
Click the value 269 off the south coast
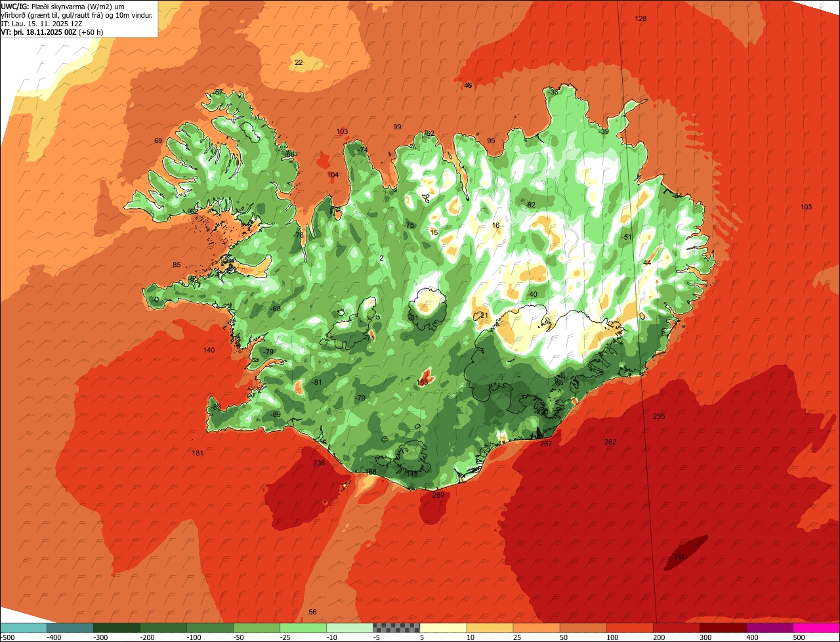click(438, 495)
